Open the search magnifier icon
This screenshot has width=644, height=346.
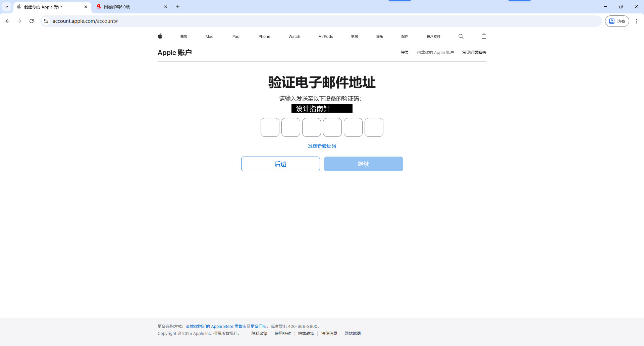tap(461, 36)
